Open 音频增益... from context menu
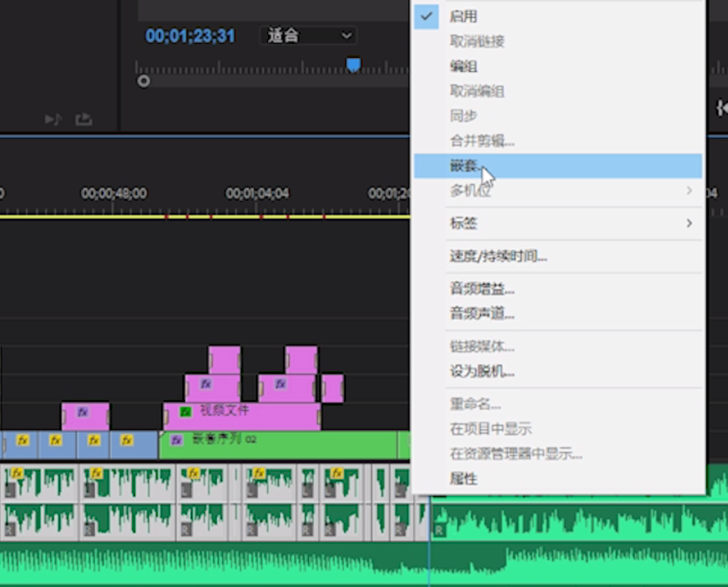This screenshot has width=728, height=587. tap(483, 289)
